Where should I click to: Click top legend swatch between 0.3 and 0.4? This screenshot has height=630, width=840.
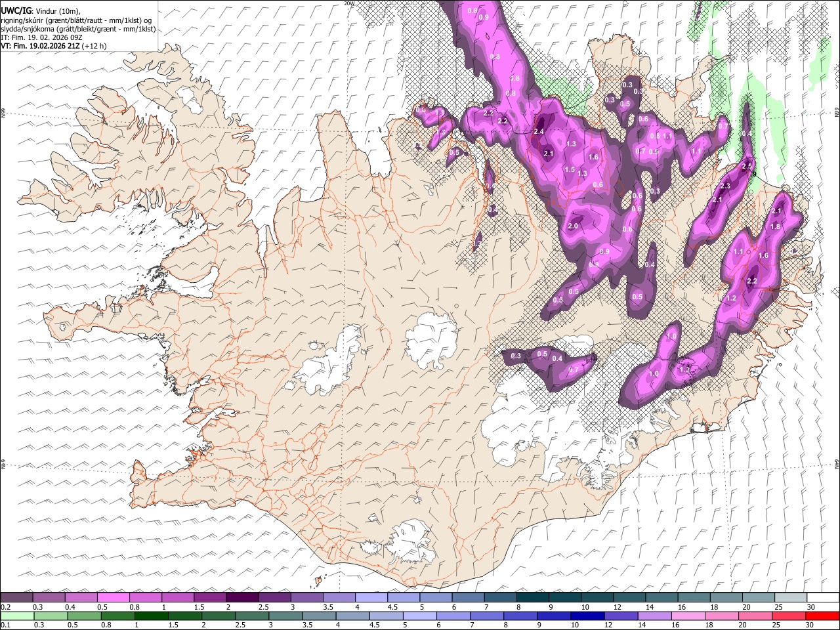(49, 597)
